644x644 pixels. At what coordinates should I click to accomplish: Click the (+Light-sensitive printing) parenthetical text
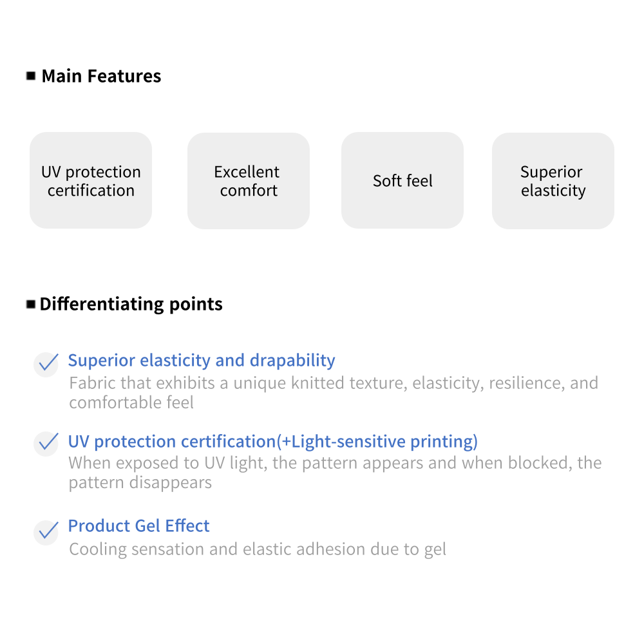pos(377,442)
